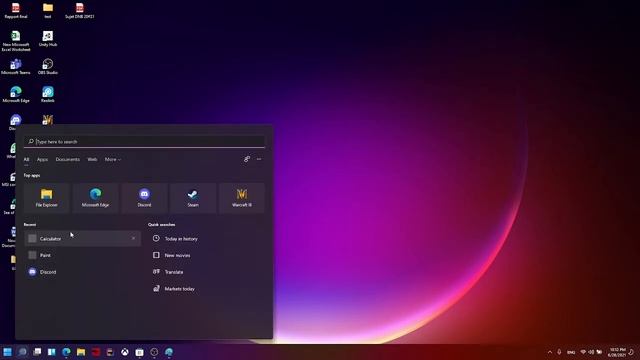Open the last blue app icon on taskbar

pos(169,352)
